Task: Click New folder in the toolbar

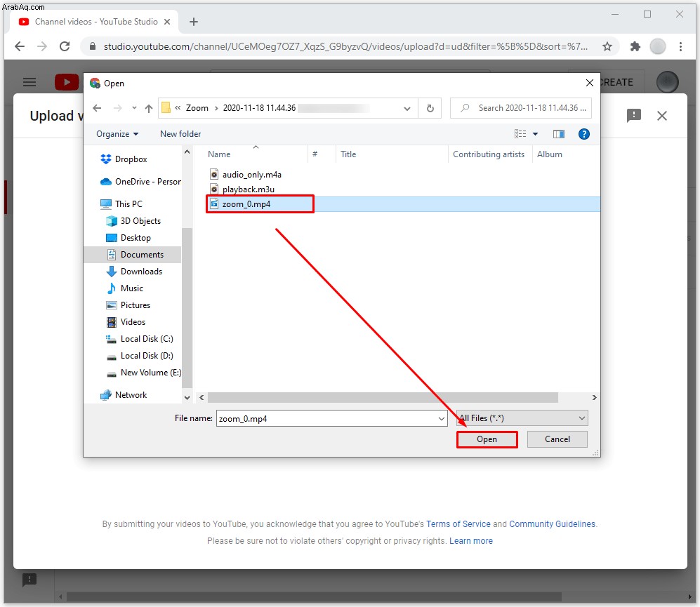Action: coord(180,134)
